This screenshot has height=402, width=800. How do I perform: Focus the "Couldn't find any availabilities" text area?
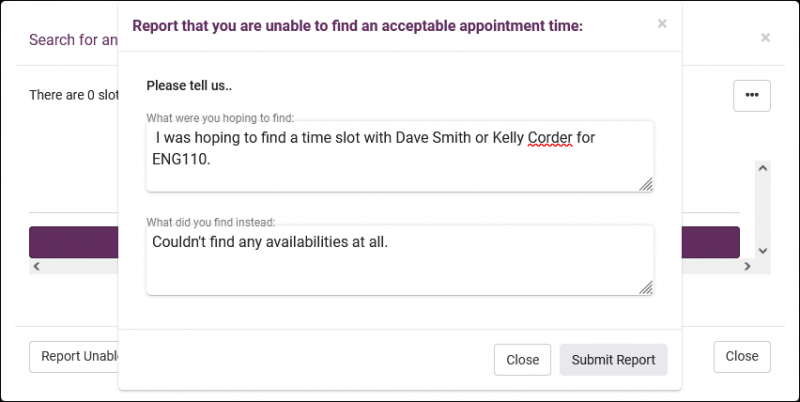pos(398,265)
